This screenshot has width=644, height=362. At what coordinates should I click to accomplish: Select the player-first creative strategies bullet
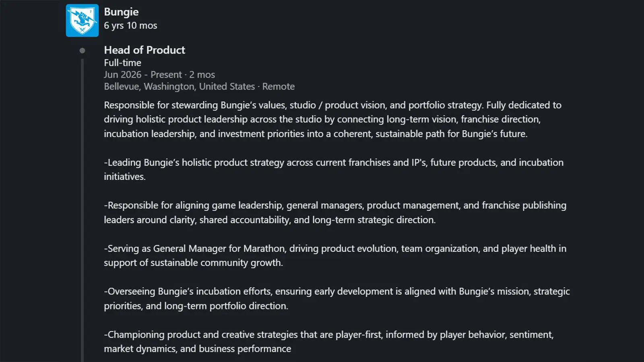[329, 341]
